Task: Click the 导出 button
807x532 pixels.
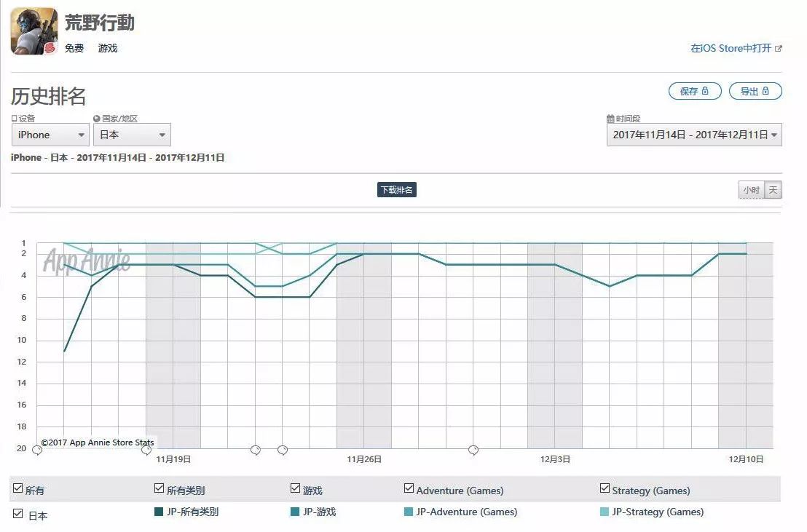Action: [755, 91]
